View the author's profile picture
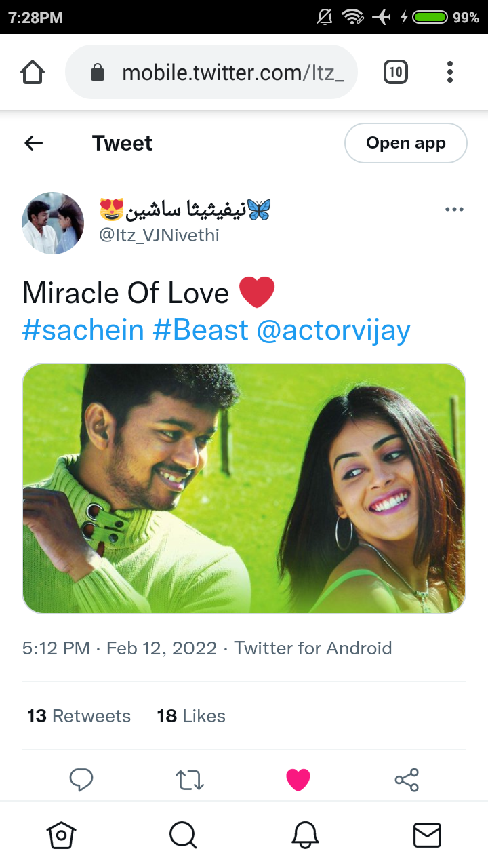The image size is (488, 868). pyautogui.click(x=53, y=223)
